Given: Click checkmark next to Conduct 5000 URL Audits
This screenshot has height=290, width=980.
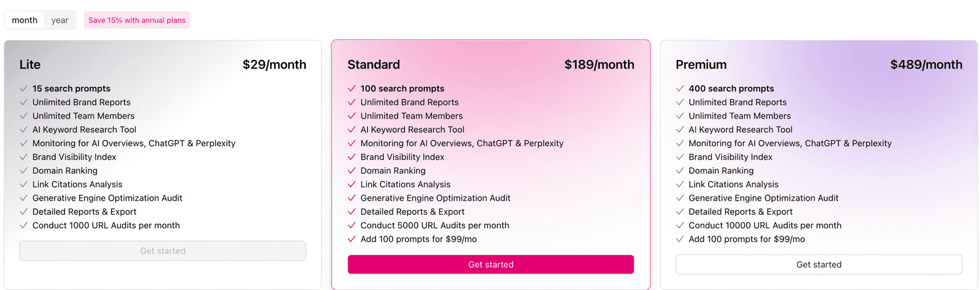Looking at the screenshot, I should tap(352, 226).
